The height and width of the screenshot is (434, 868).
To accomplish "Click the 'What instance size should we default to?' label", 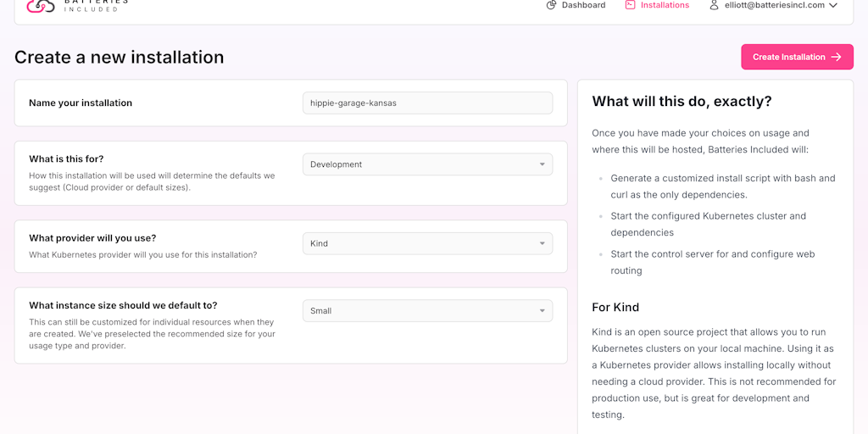I will 123,305.
